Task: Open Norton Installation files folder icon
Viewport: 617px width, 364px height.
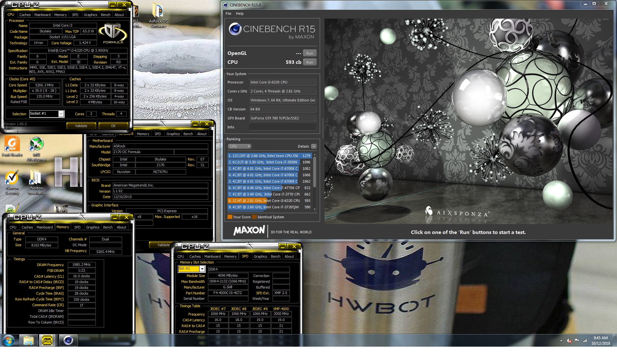Action: [36, 183]
